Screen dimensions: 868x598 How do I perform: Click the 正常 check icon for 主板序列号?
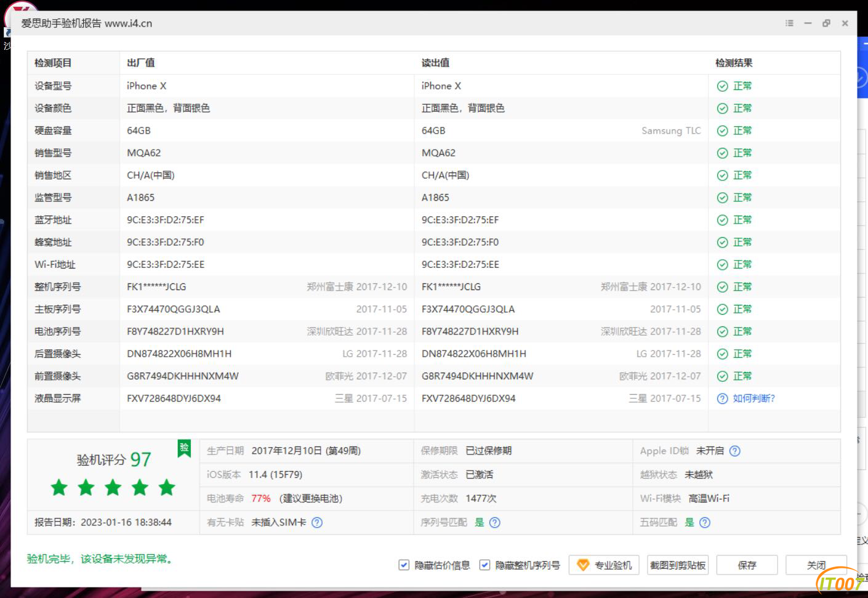[x=723, y=309]
